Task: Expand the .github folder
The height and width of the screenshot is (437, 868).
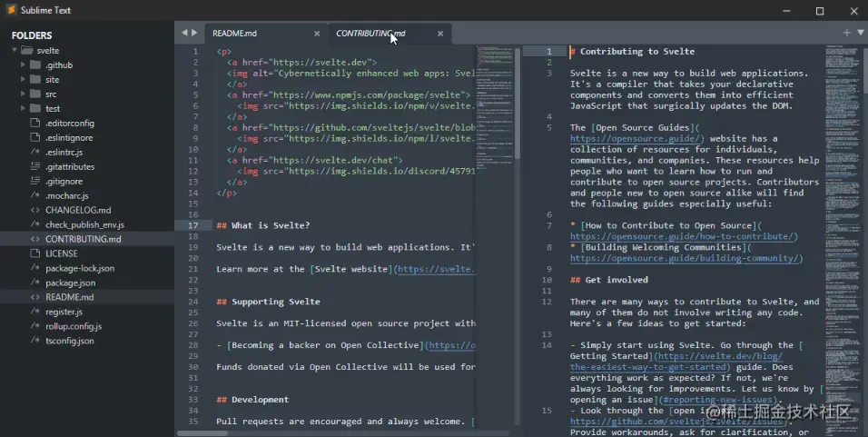Action: [23, 65]
